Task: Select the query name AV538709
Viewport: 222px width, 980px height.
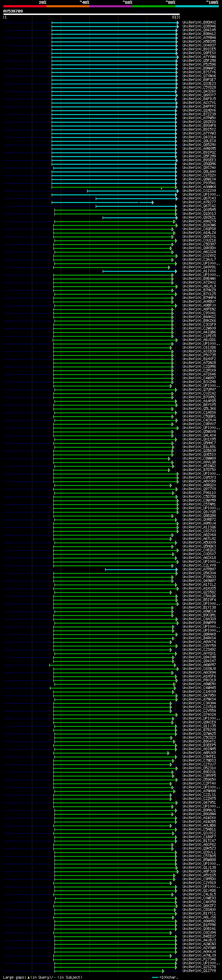Action: tap(13, 11)
